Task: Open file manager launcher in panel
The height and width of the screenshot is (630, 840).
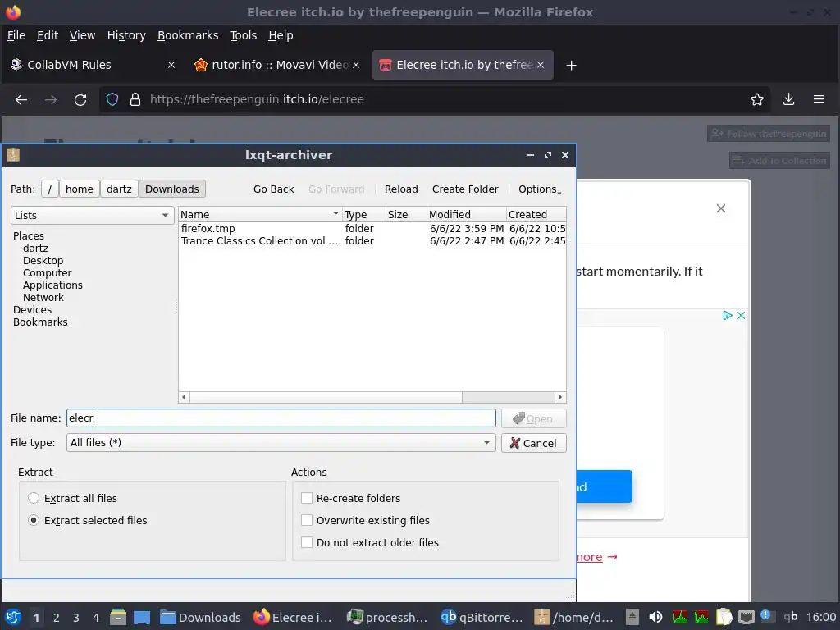Action: (118, 617)
